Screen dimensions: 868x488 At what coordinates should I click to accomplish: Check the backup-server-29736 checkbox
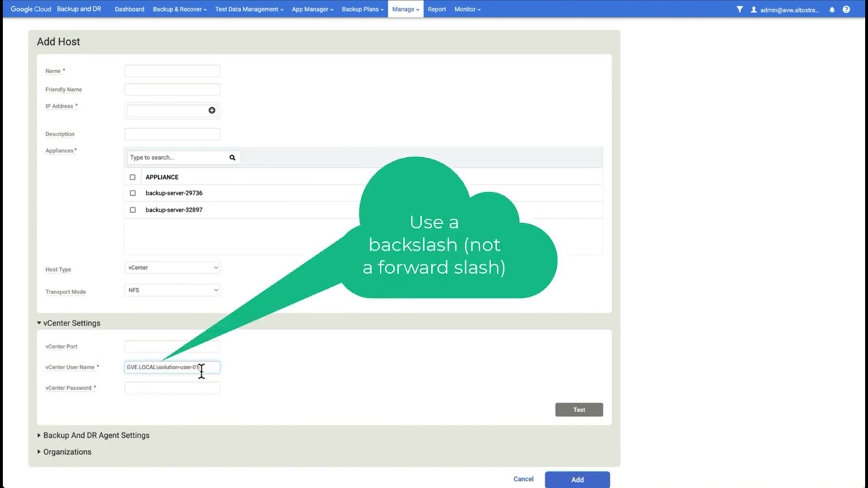(132, 193)
